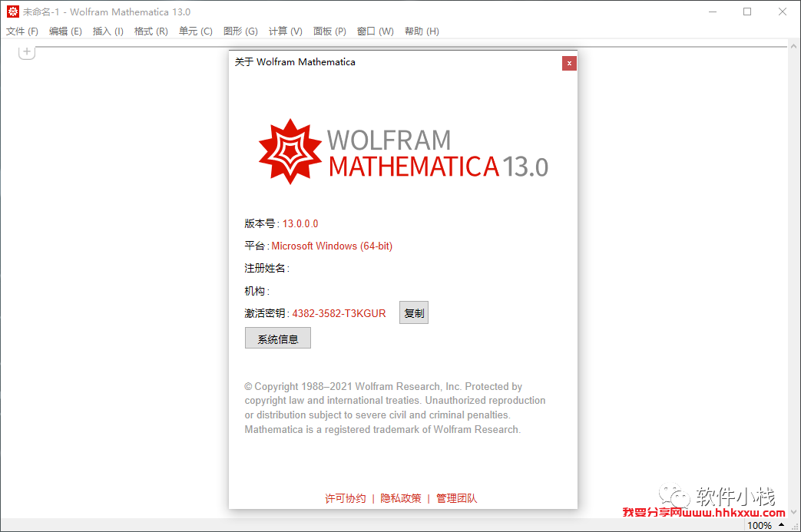This screenshot has width=801, height=532.
Task: Click the Microsoft Windows (64-bit) platform text
Action: pyautogui.click(x=332, y=246)
